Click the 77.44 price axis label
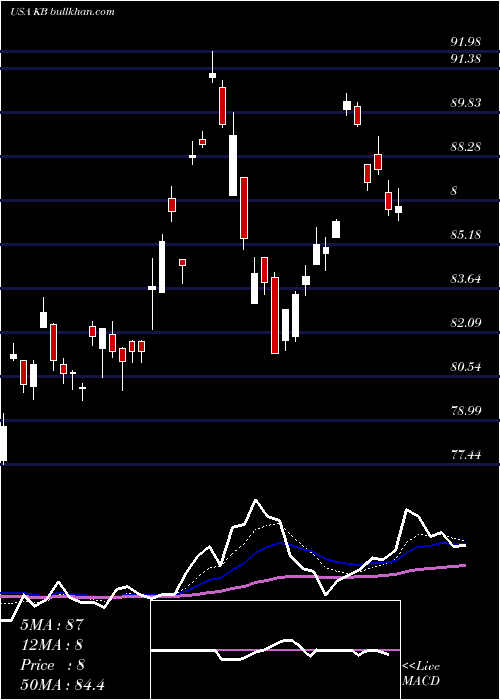Image resolution: width=500 pixels, height=700 pixels. (x=466, y=455)
